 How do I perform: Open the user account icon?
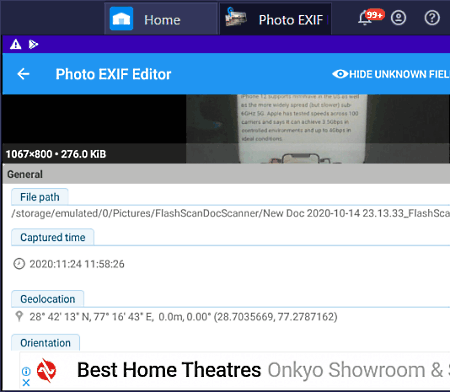point(398,18)
